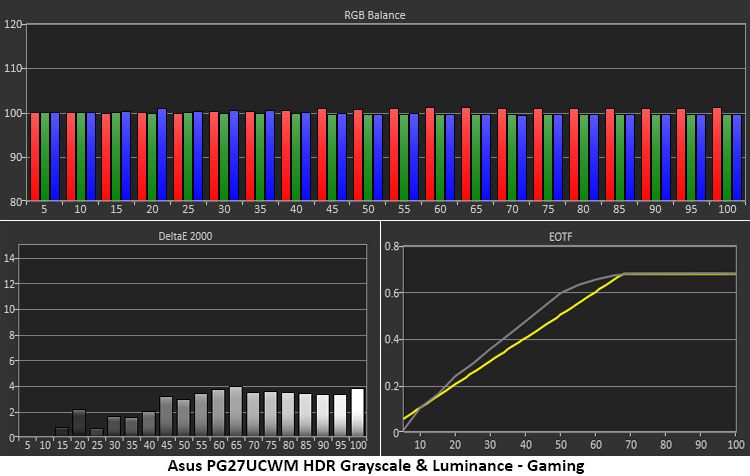The width and height of the screenshot is (750, 476).
Task: Select the green bar at 85 in RGB Balance
Action: click(619, 157)
